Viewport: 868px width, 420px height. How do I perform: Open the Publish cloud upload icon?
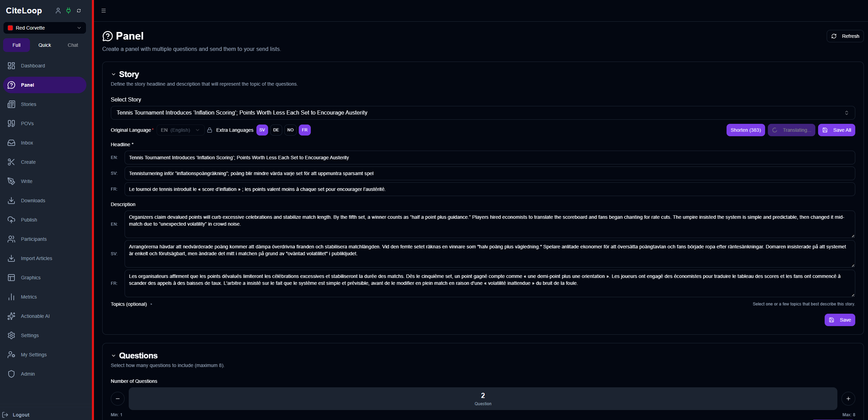coord(11,220)
